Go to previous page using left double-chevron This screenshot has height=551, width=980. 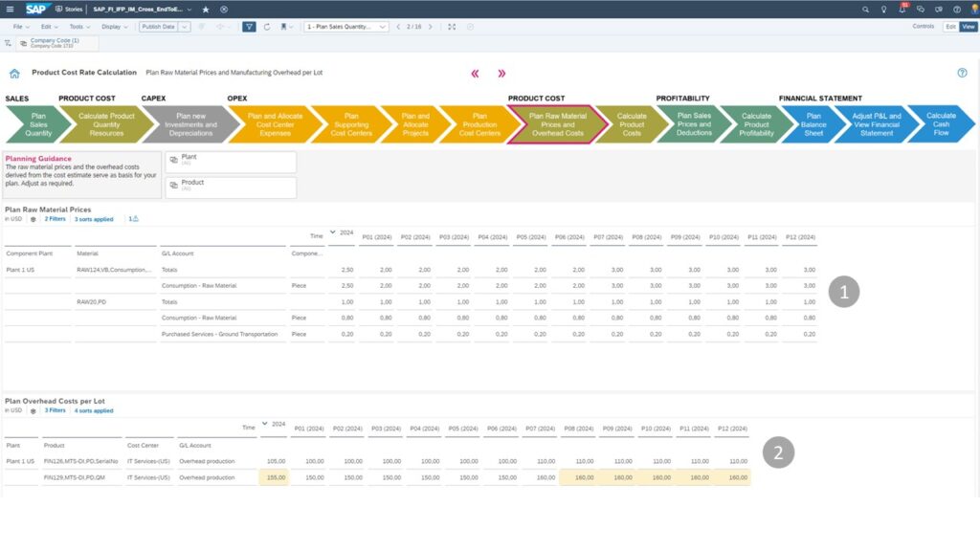point(475,73)
